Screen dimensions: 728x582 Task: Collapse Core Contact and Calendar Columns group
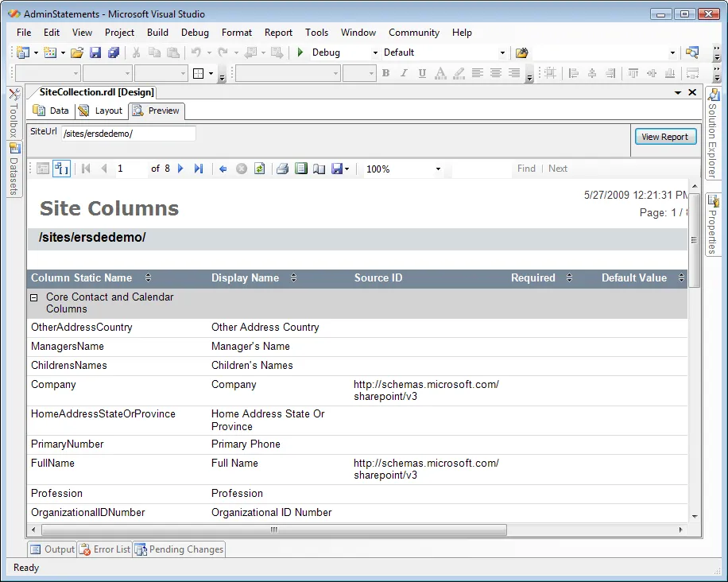tap(34, 297)
